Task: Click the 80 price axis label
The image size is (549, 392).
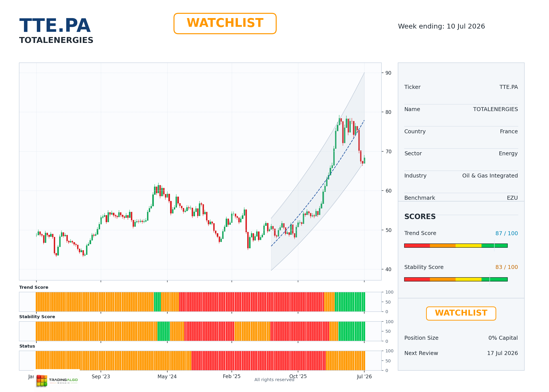Action: tap(388, 112)
